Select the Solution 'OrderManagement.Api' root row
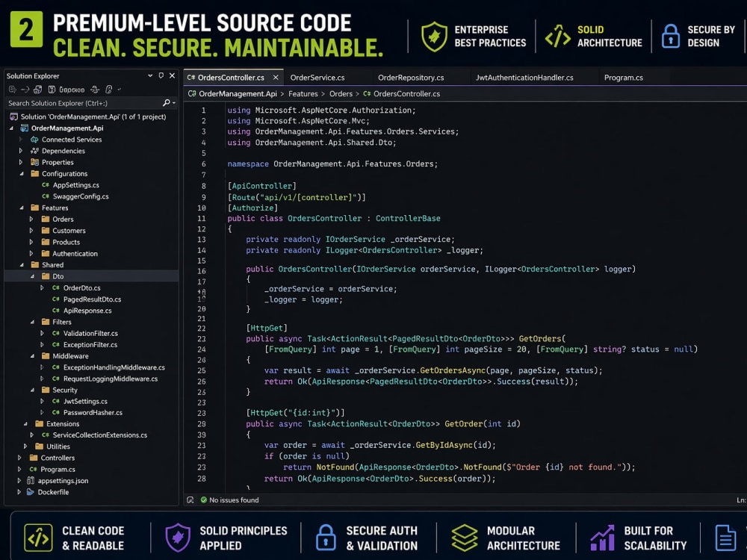 pos(91,116)
